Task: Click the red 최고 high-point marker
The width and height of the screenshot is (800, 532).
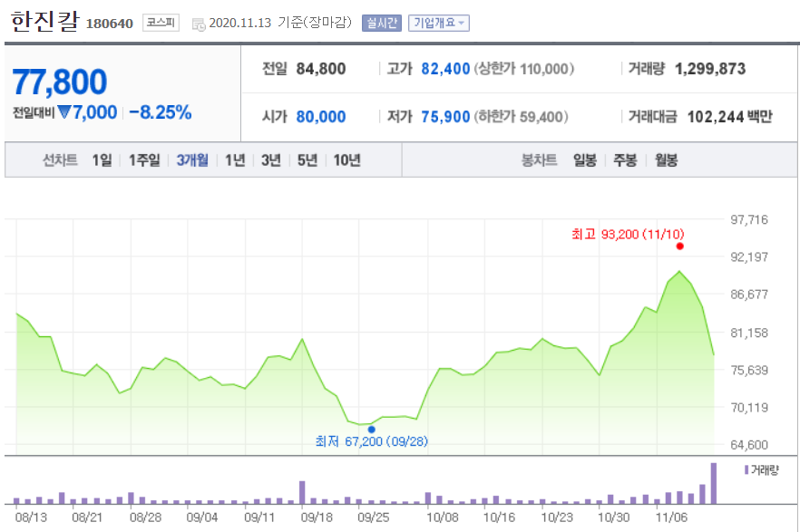Action: click(679, 247)
